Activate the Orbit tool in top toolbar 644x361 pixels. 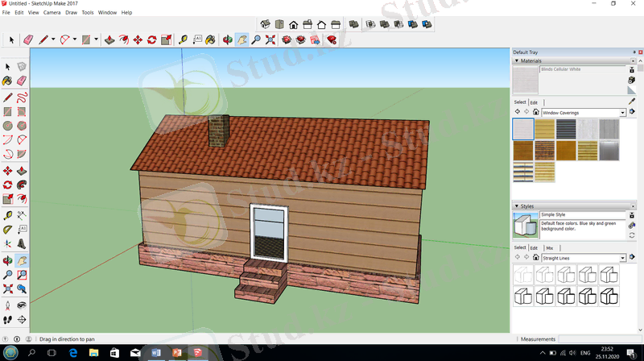(228, 39)
